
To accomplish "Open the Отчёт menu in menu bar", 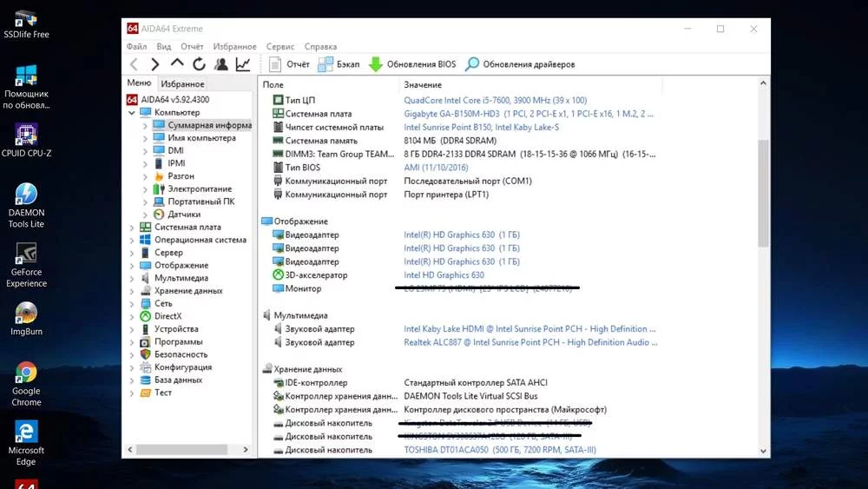I will [192, 47].
